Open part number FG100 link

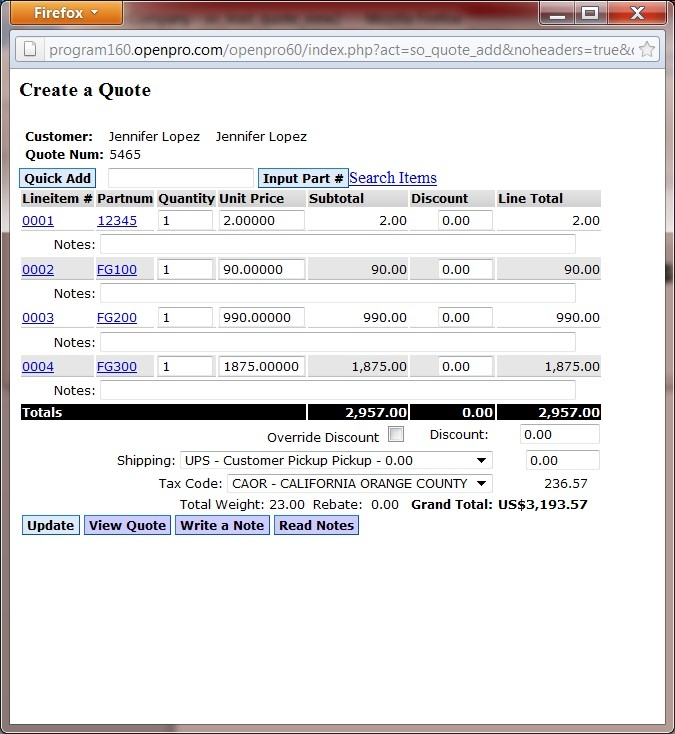(x=117, y=269)
